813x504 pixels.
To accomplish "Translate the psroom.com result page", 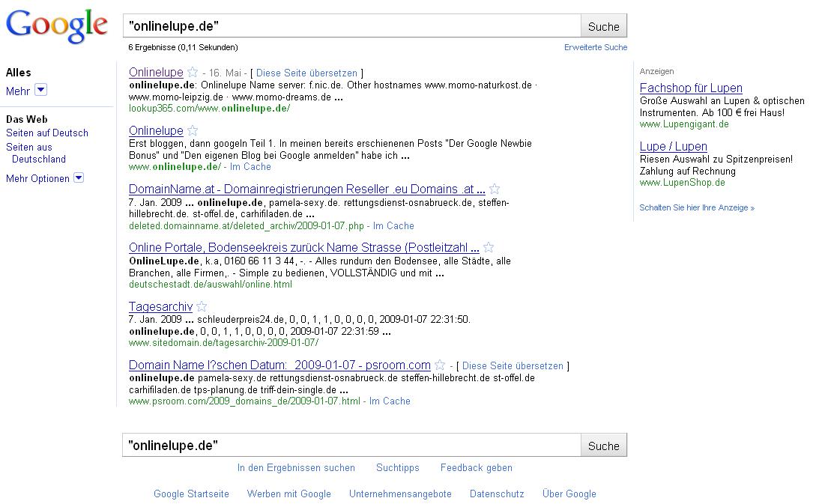I will [513, 365].
